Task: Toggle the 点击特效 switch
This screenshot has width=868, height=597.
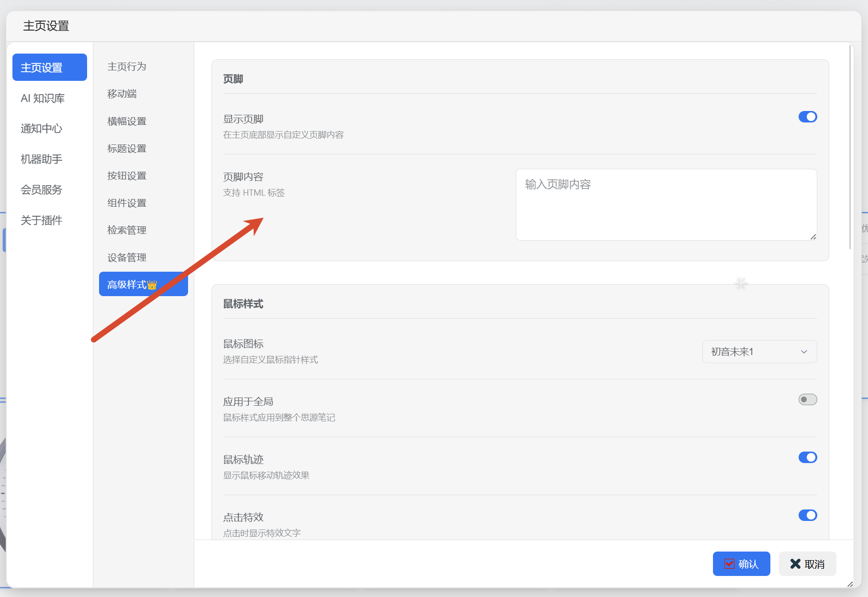Action: click(808, 515)
